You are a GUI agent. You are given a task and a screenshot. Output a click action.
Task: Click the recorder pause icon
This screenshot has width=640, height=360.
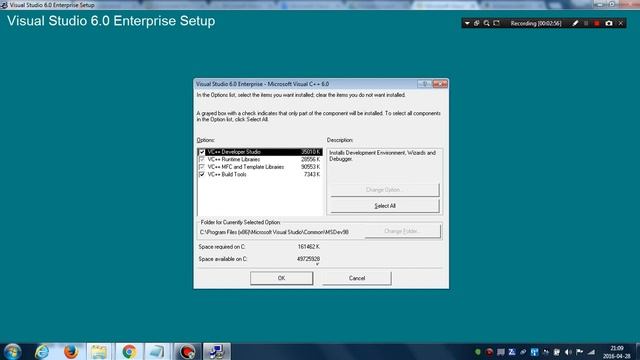coord(586,23)
